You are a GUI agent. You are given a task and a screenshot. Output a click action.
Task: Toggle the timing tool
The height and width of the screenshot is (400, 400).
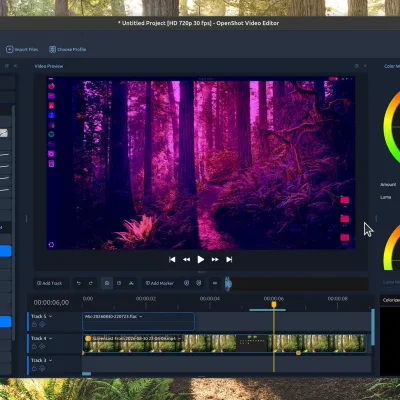point(119,283)
